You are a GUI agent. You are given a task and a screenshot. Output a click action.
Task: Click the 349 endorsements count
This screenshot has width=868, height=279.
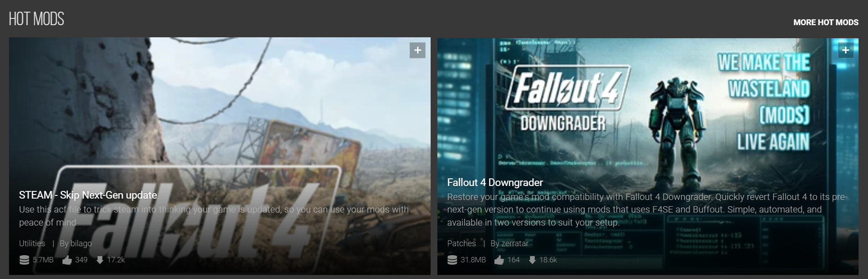coord(81,260)
